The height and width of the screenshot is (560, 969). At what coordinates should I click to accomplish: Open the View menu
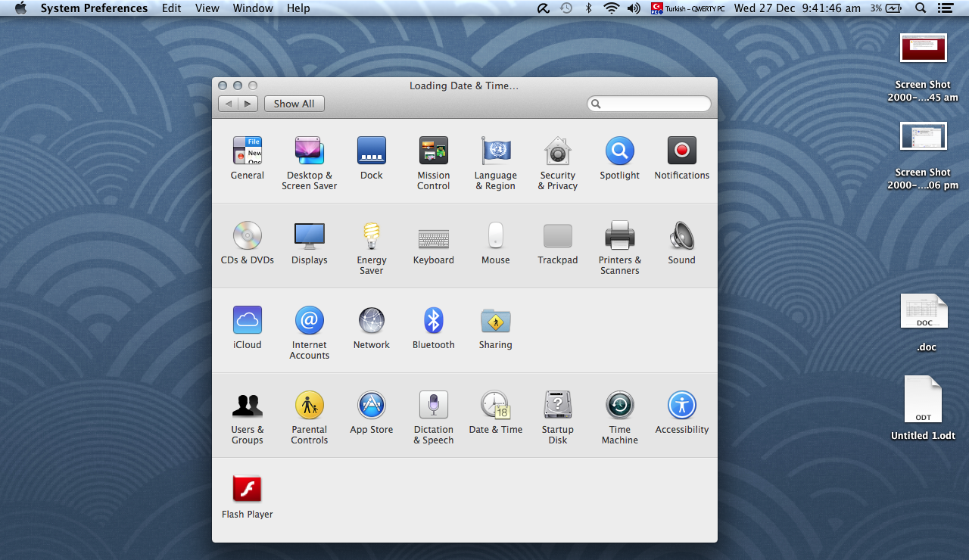[x=207, y=8]
